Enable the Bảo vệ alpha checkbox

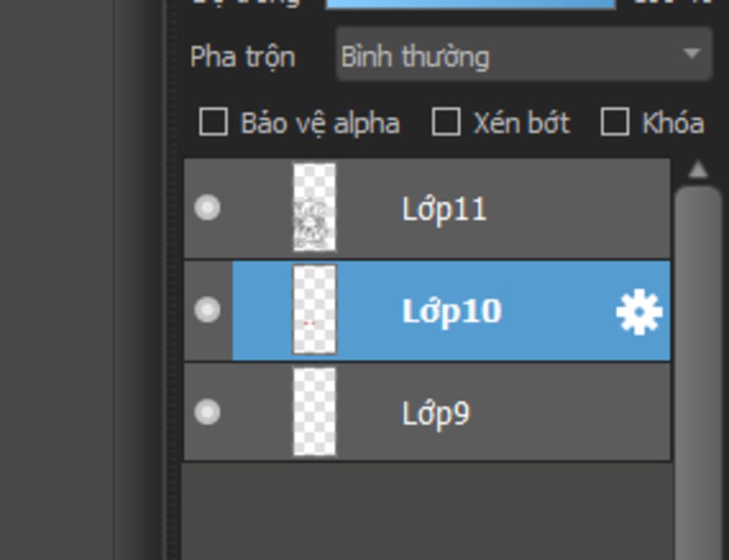tap(214, 122)
